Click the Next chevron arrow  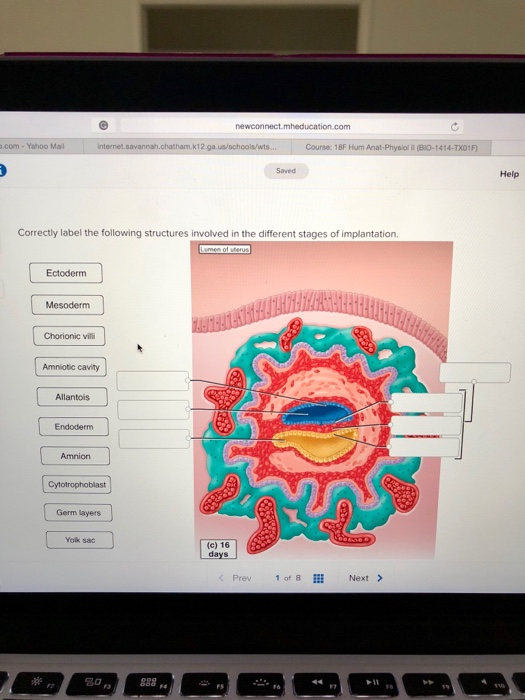tap(380, 578)
